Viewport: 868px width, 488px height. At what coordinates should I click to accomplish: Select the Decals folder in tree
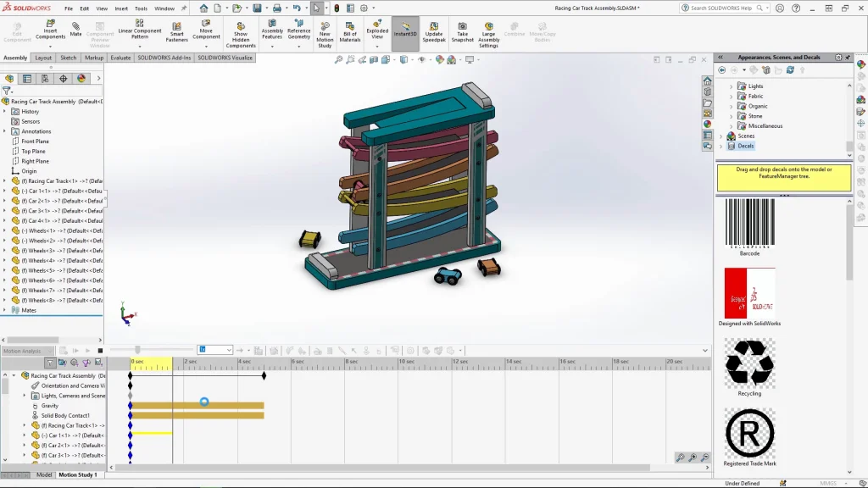(745, 146)
